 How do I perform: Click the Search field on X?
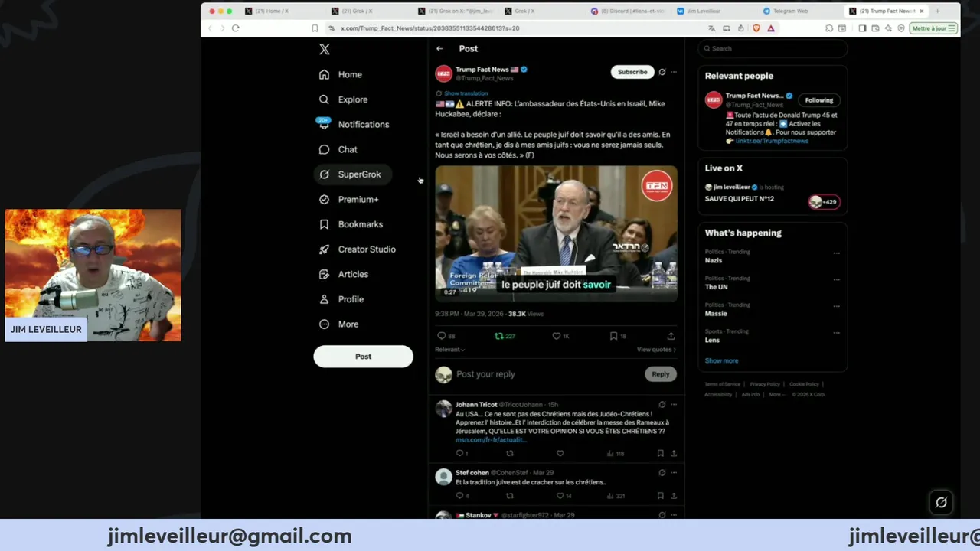tap(773, 49)
